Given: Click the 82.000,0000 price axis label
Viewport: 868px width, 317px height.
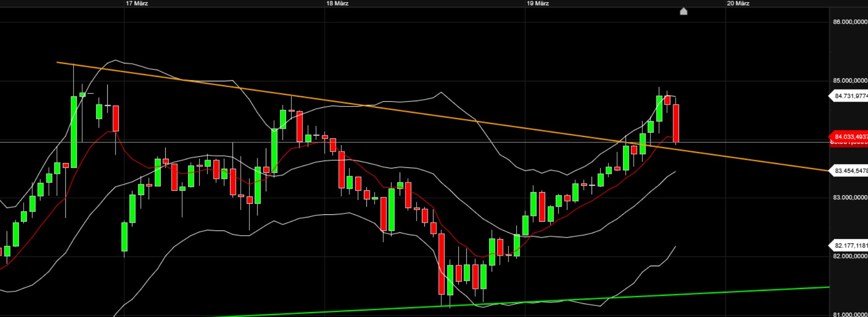Looking at the screenshot, I should tap(850, 256).
